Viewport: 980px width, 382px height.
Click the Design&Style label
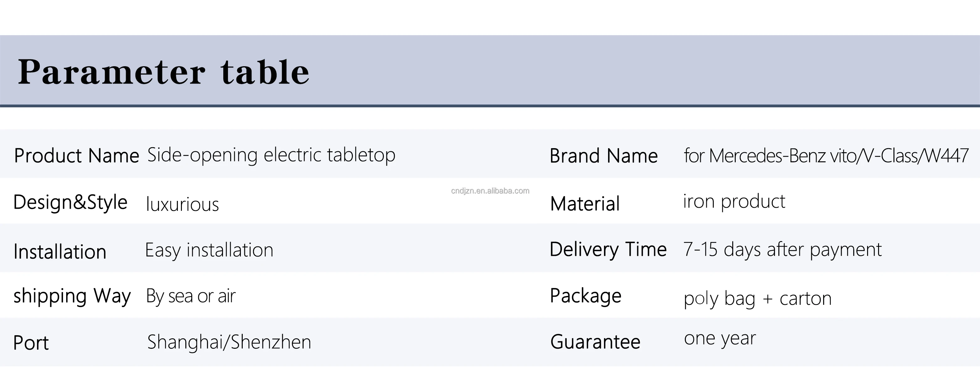[70, 202]
